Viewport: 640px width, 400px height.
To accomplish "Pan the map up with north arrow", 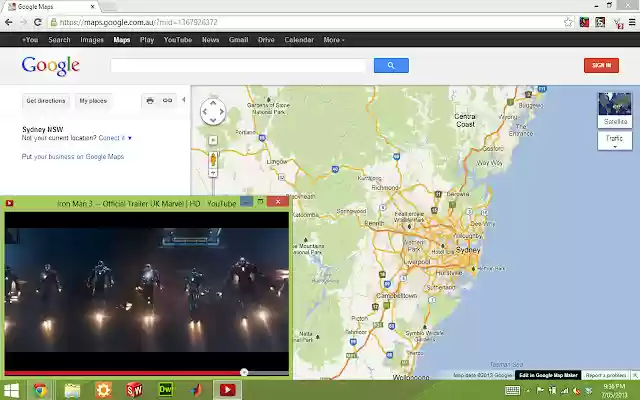I will (x=213, y=103).
